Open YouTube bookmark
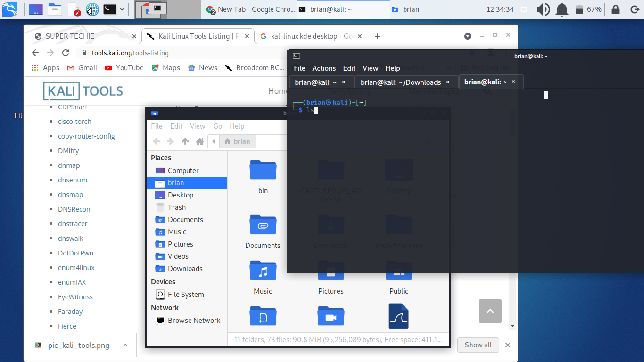Image resolution: width=644 pixels, height=362 pixels. click(124, 68)
